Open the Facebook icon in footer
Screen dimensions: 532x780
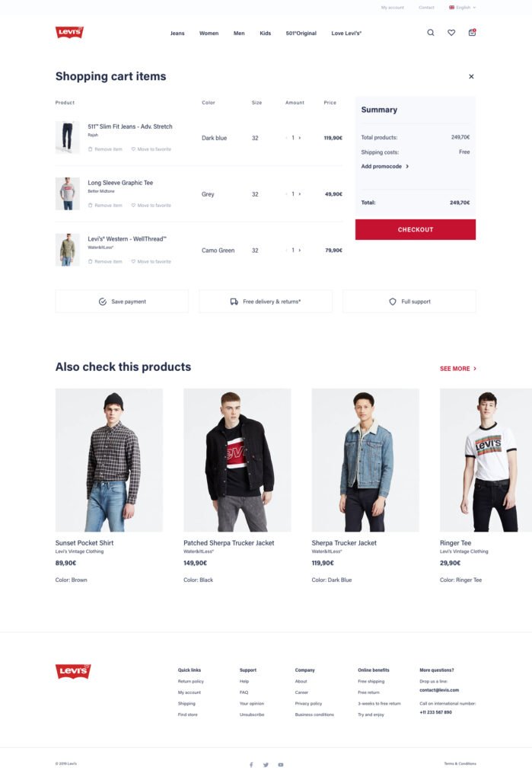pyautogui.click(x=251, y=765)
